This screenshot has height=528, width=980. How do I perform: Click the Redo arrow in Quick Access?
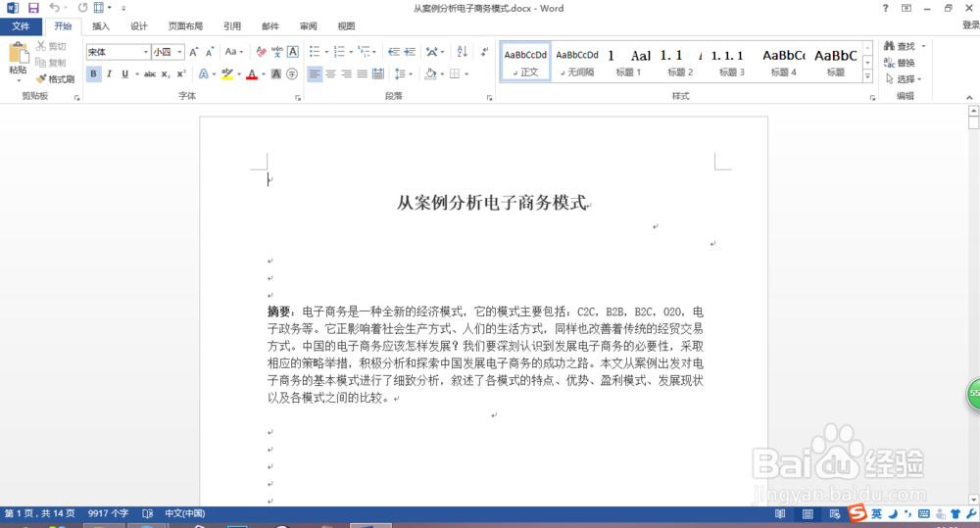click(82, 8)
